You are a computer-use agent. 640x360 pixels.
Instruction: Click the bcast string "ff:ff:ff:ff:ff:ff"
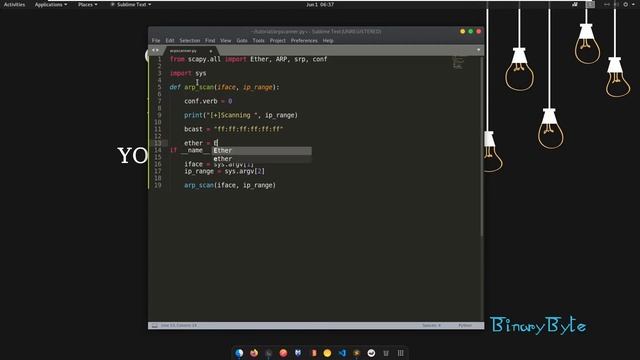[x=249, y=129]
